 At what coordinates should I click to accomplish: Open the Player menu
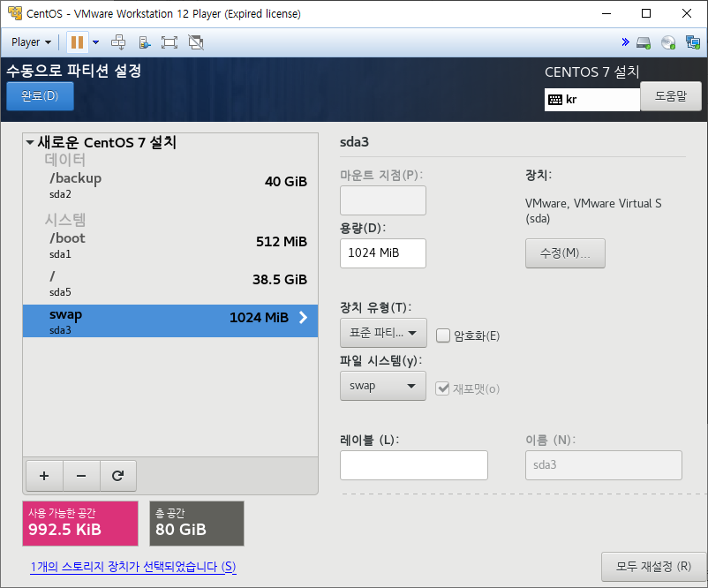click(31, 42)
